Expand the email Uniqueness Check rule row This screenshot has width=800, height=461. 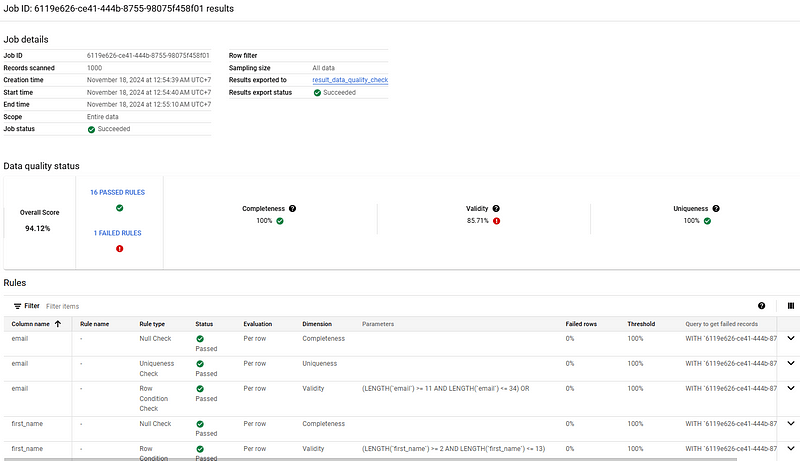[x=791, y=363]
